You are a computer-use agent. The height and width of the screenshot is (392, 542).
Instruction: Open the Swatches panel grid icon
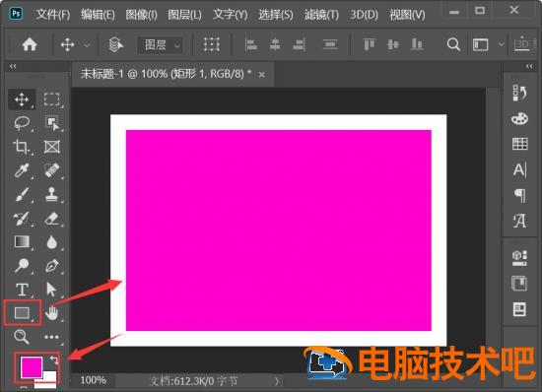point(520,144)
